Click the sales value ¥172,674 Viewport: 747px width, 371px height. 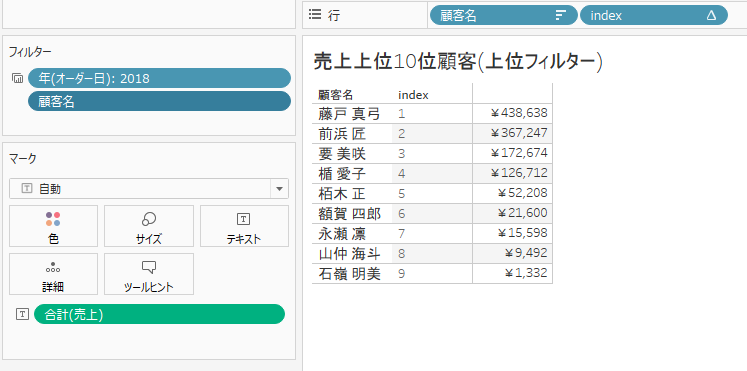518,153
